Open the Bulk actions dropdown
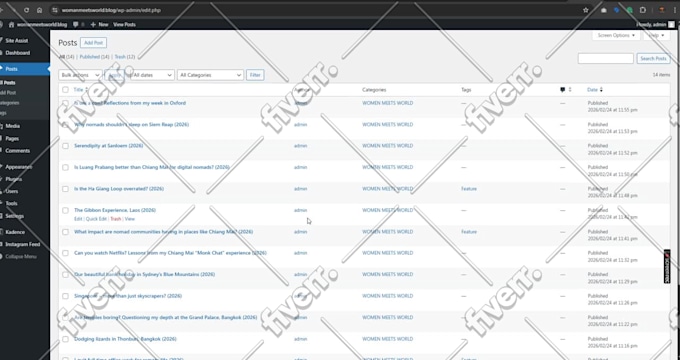The height and width of the screenshot is (360, 680). tap(80, 75)
